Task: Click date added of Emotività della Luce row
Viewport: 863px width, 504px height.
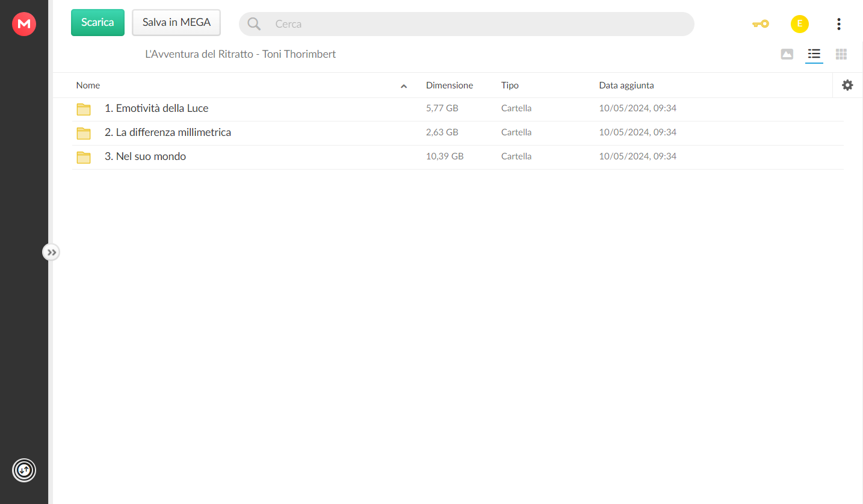Action: coord(638,108)
